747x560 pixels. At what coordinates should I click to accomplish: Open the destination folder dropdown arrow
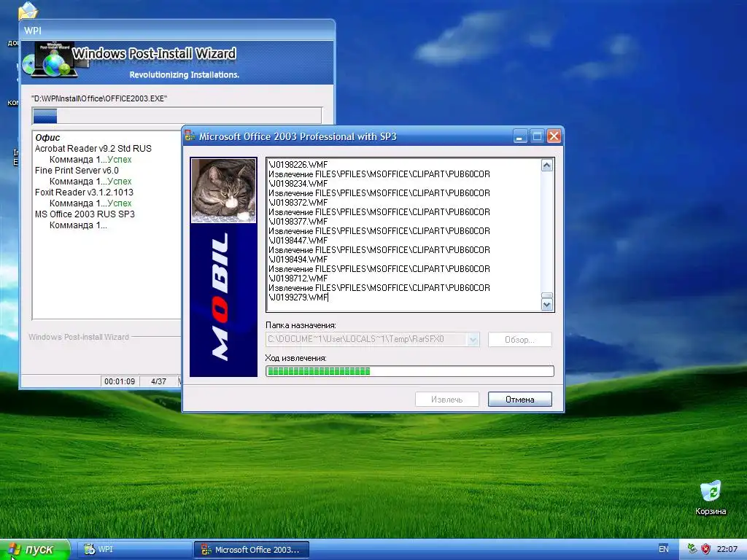(x=473, y=340)
